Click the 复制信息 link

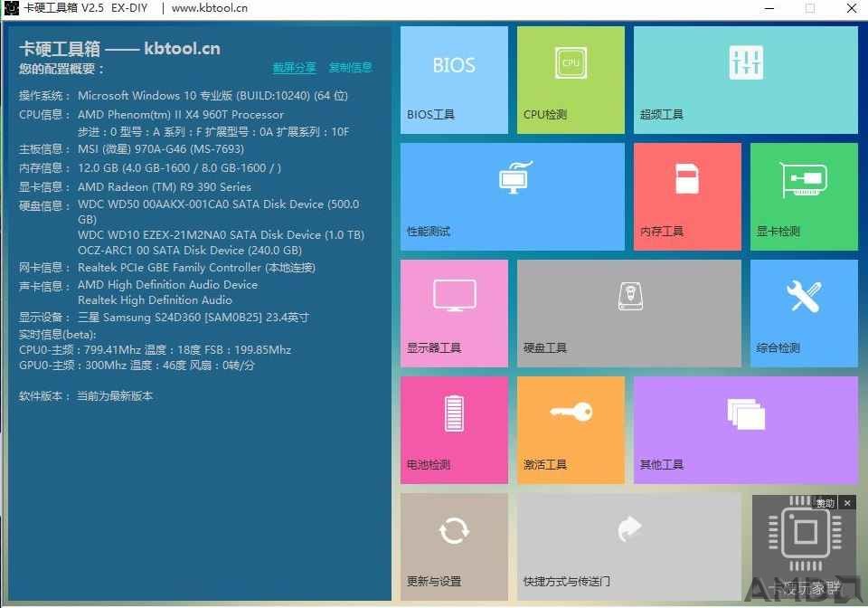coord(351,68)
